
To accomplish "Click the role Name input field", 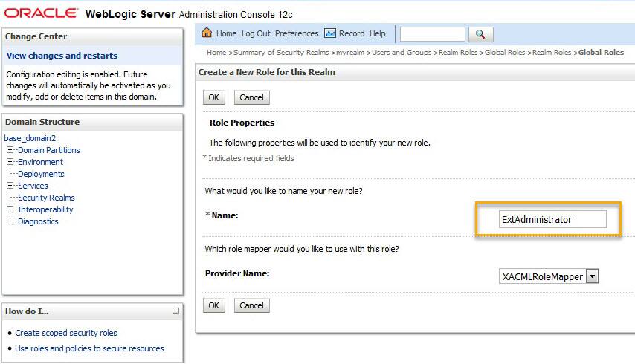I will pos(552,219).
